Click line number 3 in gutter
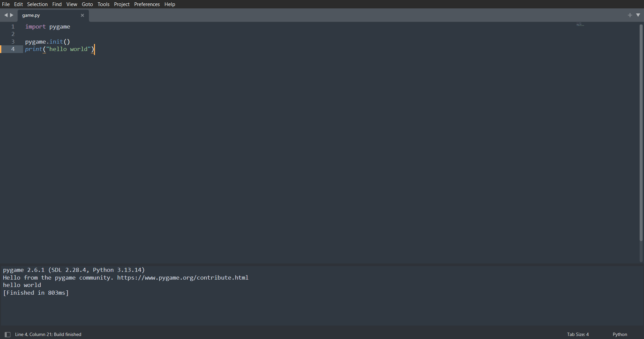 click(x=13, y=42)
